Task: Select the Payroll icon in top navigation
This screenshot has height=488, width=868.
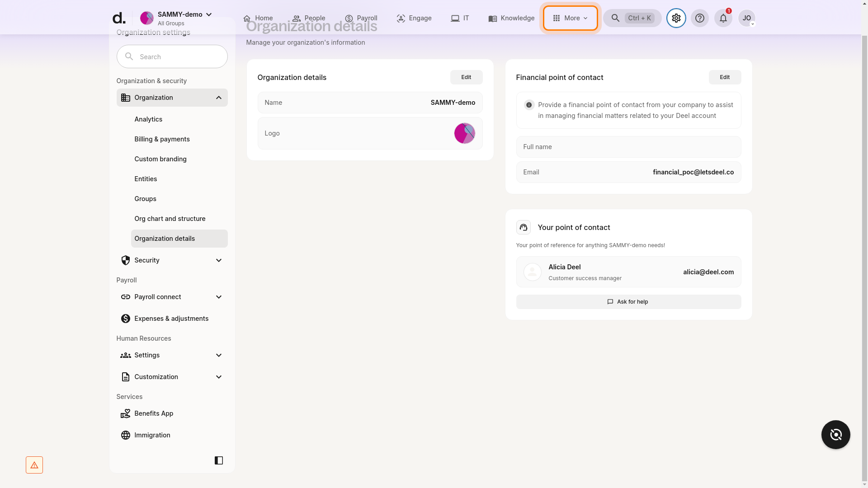Action: click(x=349, y=18)
